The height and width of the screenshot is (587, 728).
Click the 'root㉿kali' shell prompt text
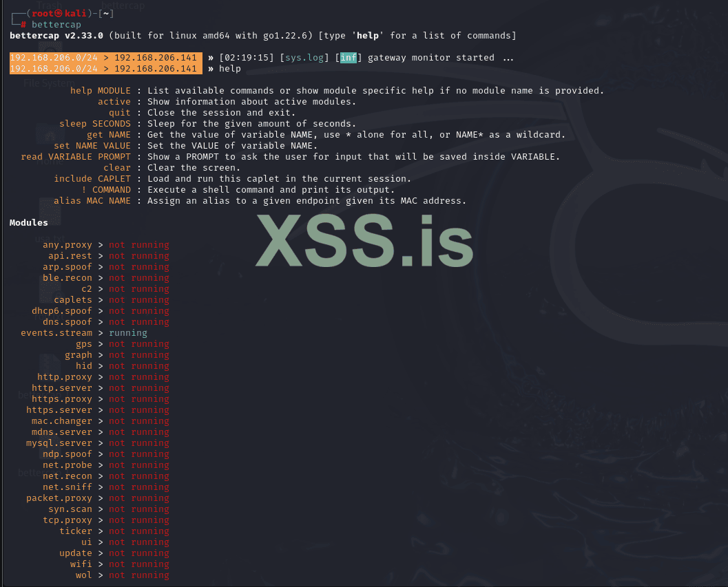(x=59, y=14)
